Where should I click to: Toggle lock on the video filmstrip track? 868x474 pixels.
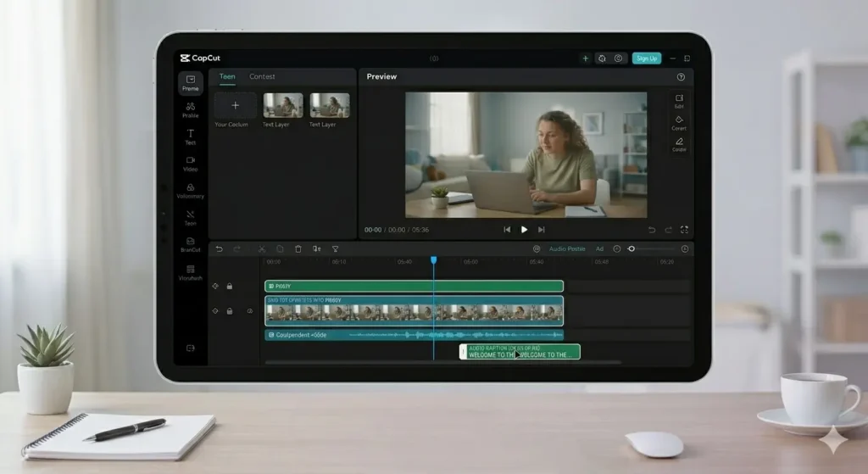(x=230, y=311)
